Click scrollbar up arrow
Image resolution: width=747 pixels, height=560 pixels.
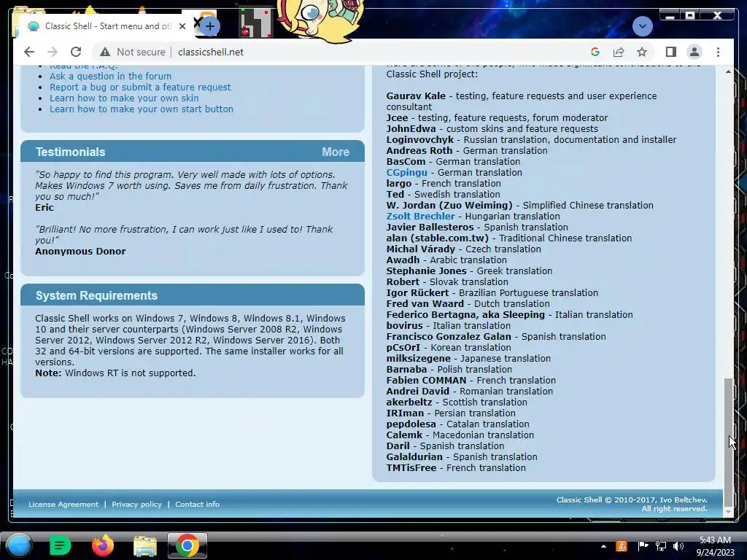[728, 72]
